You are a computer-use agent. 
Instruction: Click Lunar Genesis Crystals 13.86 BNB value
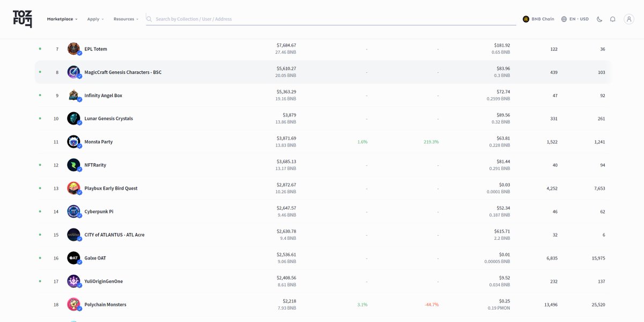click(286, 122)
